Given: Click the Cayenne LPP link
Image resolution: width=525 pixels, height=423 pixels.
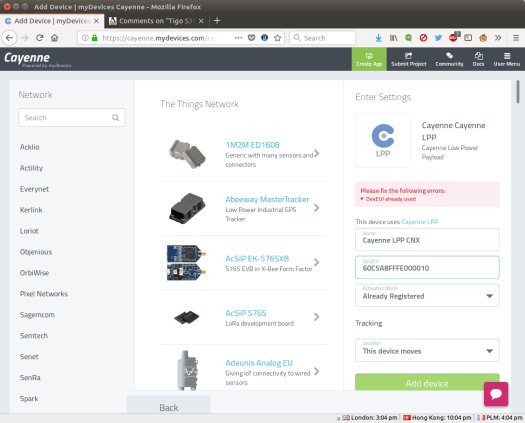Looking at the screenshot, I should (x=420, y=222).
